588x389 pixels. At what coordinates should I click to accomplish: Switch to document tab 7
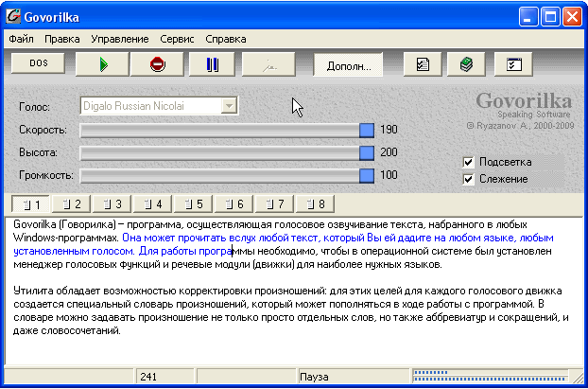(x=274, y=204)
